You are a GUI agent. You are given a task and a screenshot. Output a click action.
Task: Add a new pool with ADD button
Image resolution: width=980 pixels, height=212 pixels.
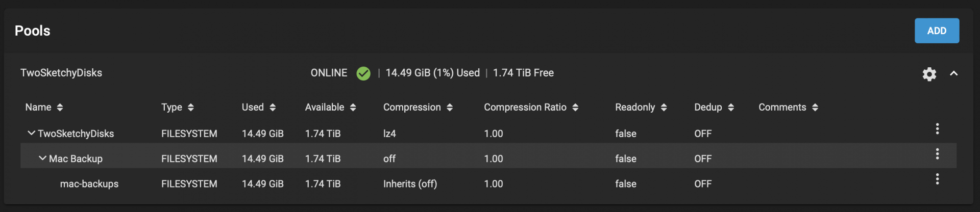click(937, 31)
